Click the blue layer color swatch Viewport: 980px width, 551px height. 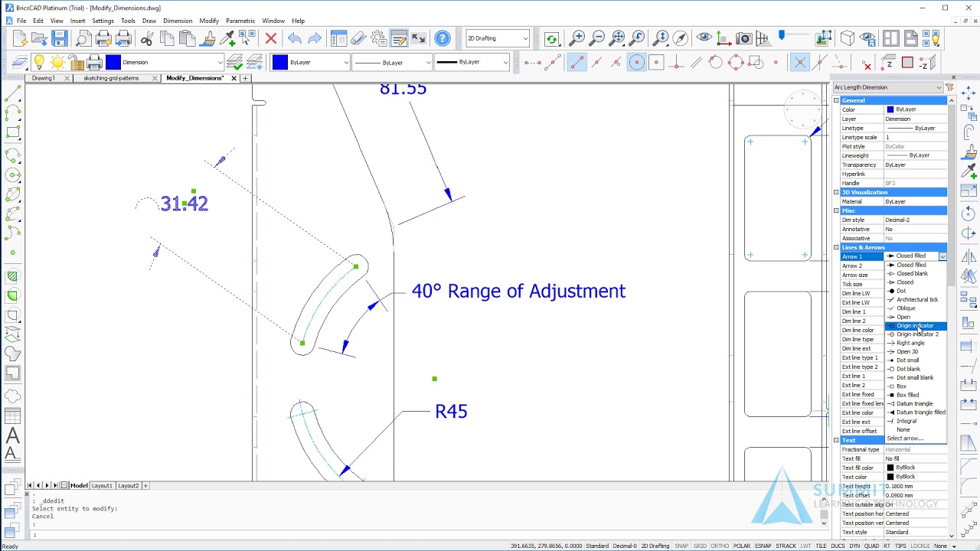[x=113, y=62]
